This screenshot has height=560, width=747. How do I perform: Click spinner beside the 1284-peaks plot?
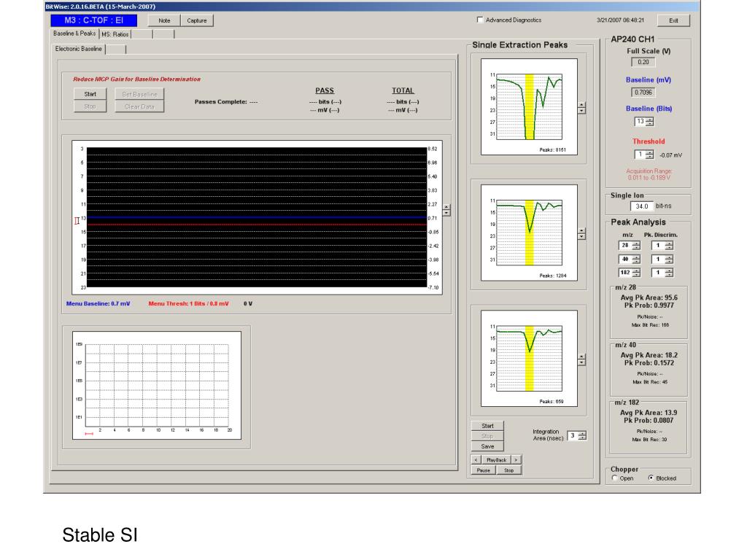pos(581,234)
